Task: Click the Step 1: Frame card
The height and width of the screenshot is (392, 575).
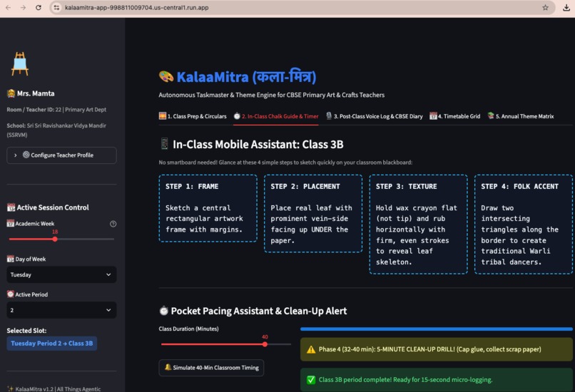Action: click(x=208, y=208)
